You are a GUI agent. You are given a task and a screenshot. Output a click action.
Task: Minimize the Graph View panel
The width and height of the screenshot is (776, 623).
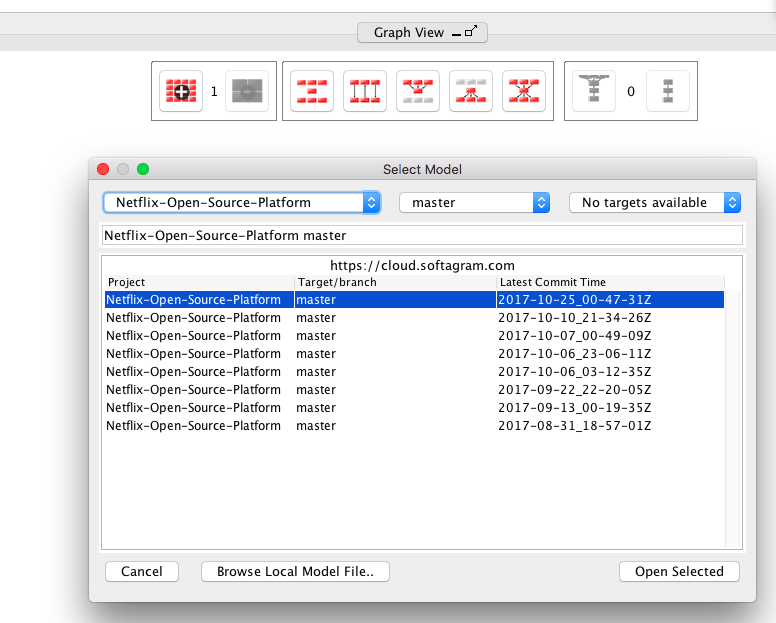coord(457,34)
